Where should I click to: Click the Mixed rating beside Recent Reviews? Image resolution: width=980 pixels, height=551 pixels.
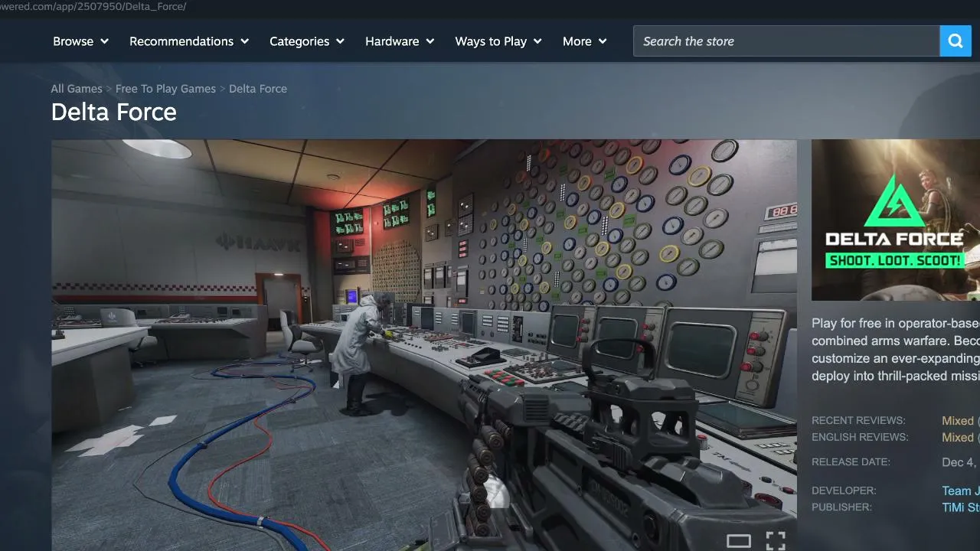coord(958,421)
